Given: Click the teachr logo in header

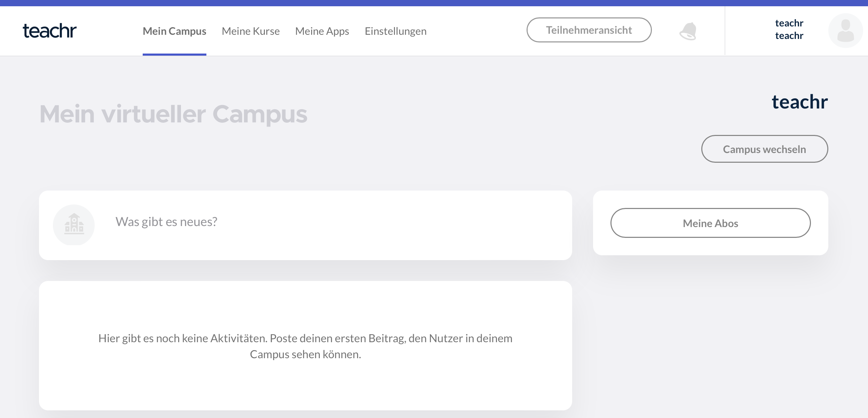Looking at the screenshot, I should pyautogui.click(x=49, y=31).
